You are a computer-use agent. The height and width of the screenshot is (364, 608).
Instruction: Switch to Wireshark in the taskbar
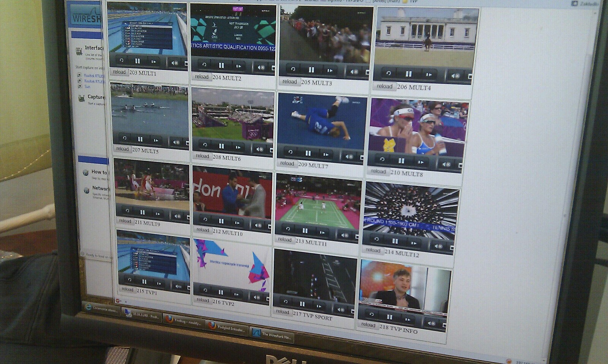pos(271,335)
